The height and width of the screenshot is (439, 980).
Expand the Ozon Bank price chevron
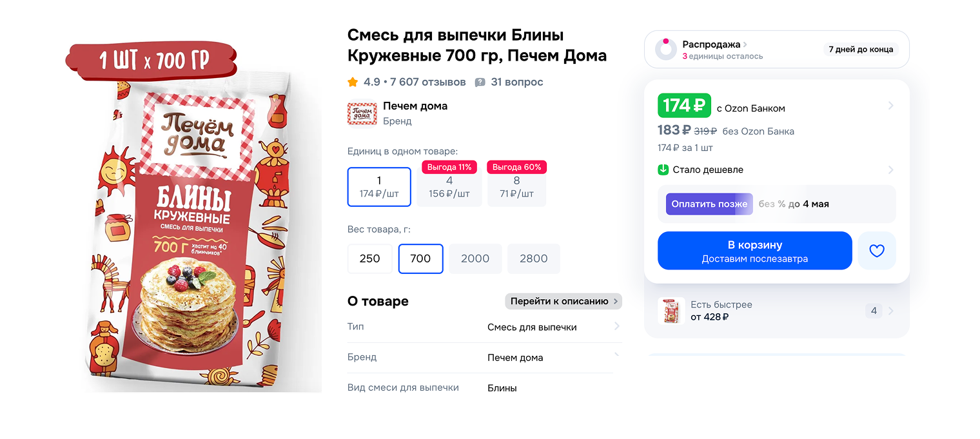[891, 106]
